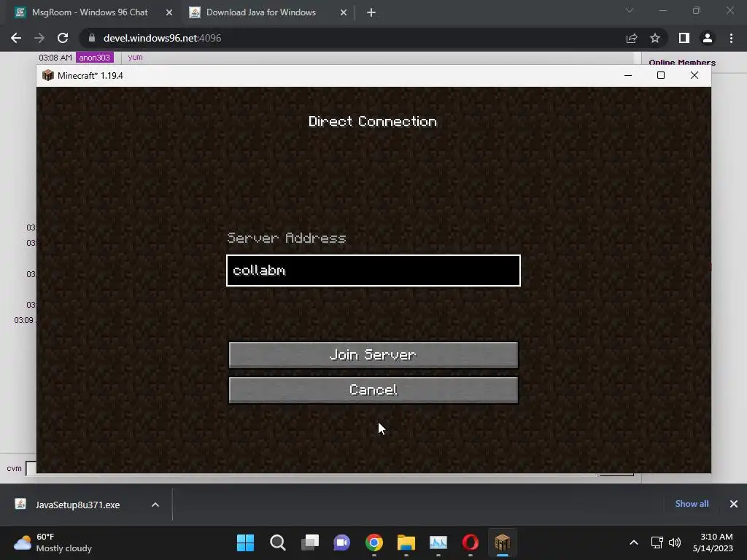Close the downloads bar
The image size is (747, 560).
(734, 504)
